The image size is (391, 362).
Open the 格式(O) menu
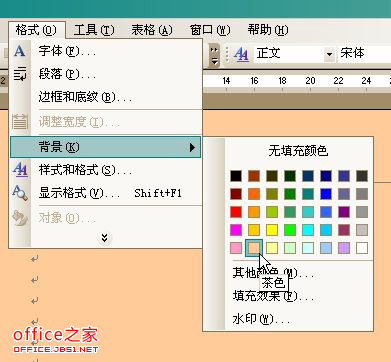coord(37,30)
